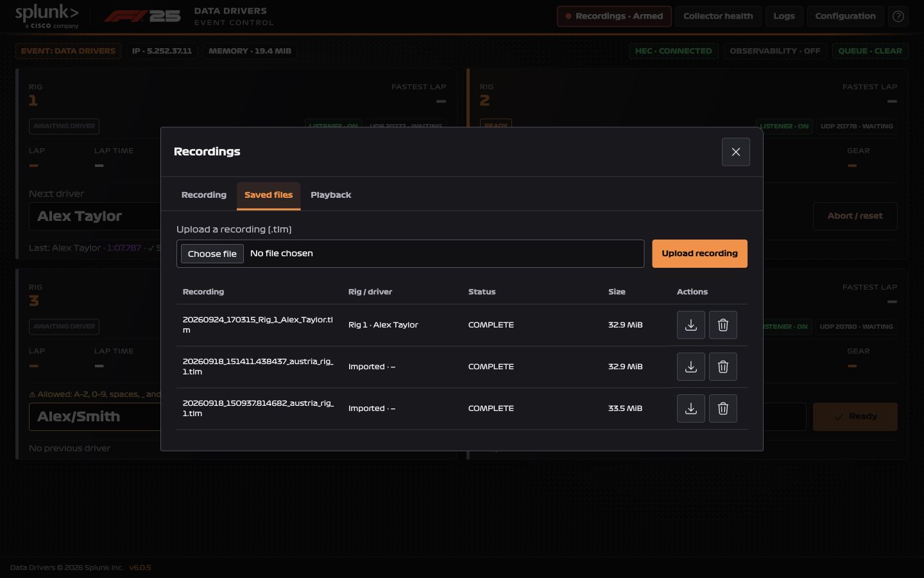924x578 pixels.
Task: Click the MEMORY · 19.4 MiB badge
Action: coord(250,51)
